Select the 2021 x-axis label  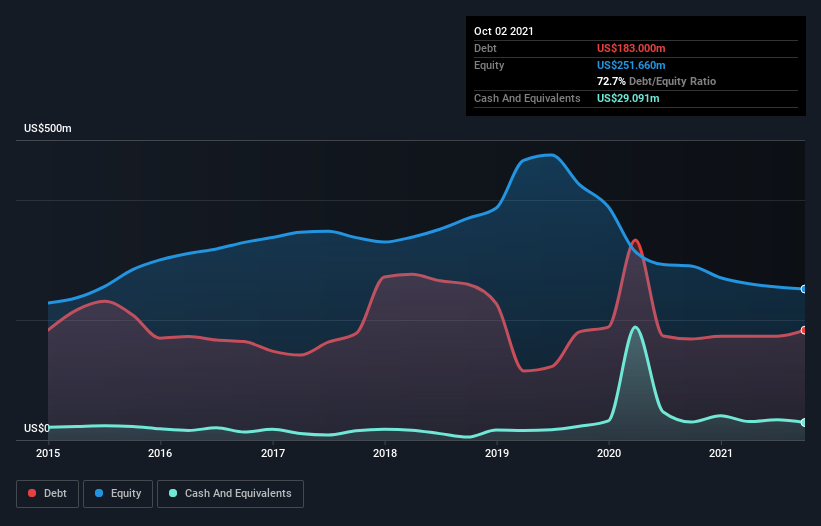pyautogui.click(x=721, y=453)
